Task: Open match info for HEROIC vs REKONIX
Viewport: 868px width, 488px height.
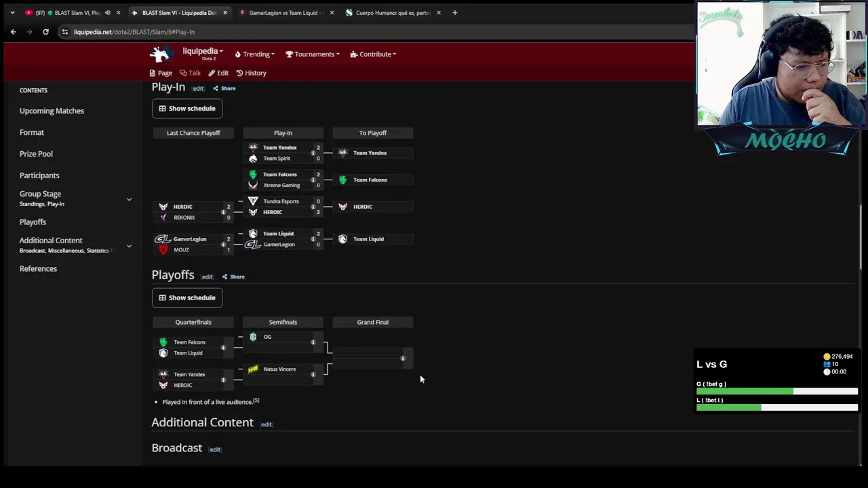Action: pos(223,212)
